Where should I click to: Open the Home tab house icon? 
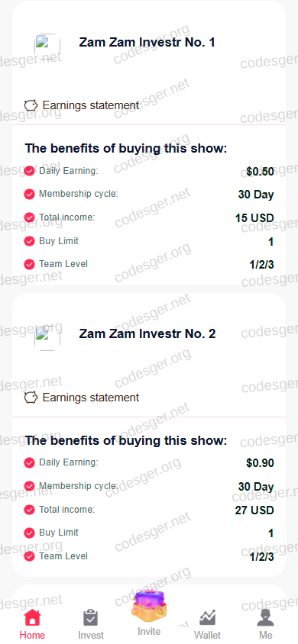32,617
